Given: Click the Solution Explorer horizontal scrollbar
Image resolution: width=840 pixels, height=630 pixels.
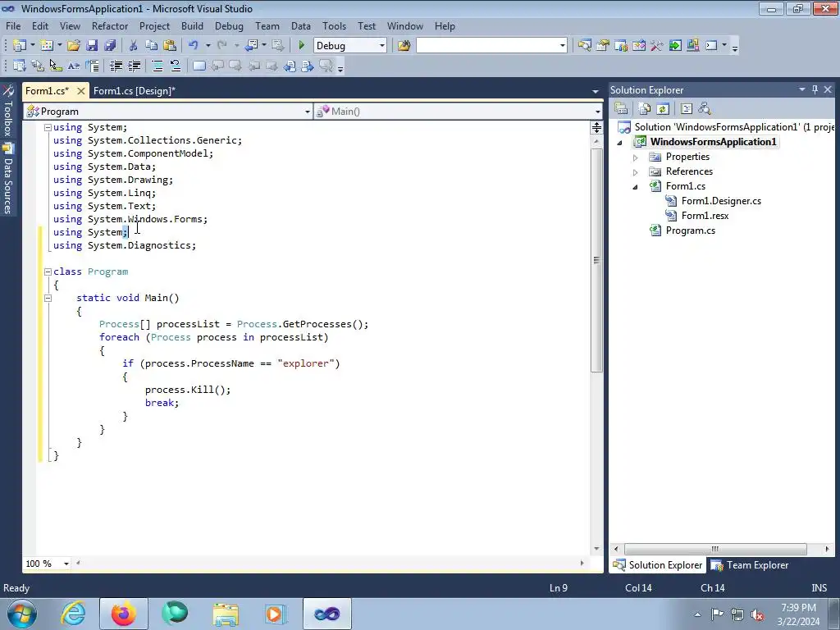Looking at the screenshot, I should coord(715,549).
